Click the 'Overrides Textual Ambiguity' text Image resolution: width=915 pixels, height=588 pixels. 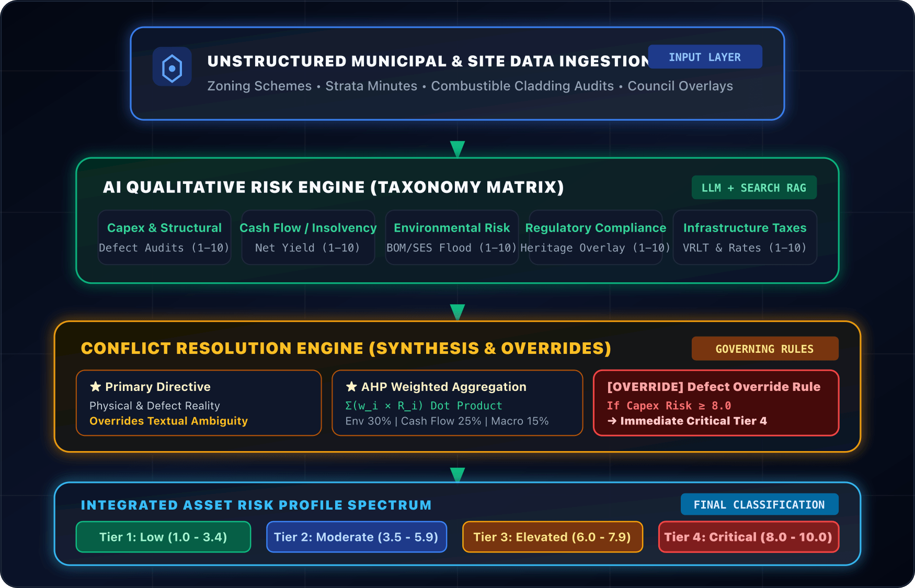(x=168, y=421)
